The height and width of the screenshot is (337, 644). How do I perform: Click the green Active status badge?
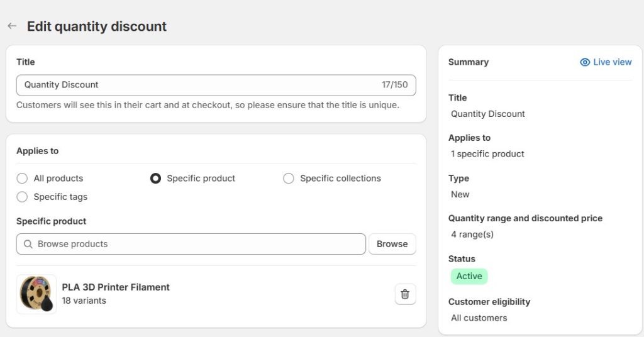(469, 277)
